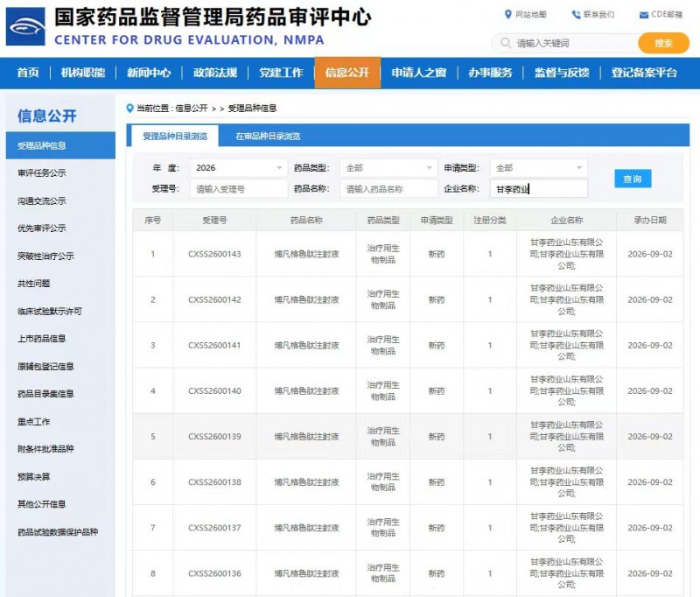Open the 党建工作 nav menu
This screenshot has height=597, width=700.
[281, 73]
